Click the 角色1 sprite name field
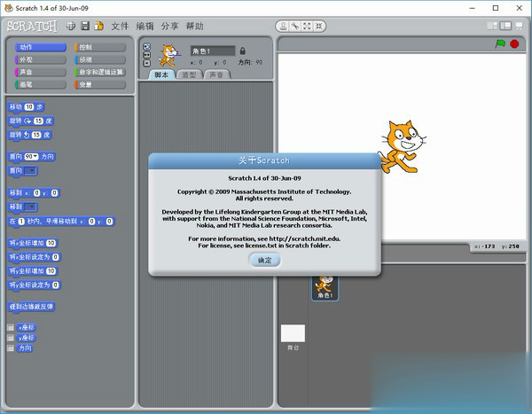The height and width of the screenshot is (414, 532). 212,51
